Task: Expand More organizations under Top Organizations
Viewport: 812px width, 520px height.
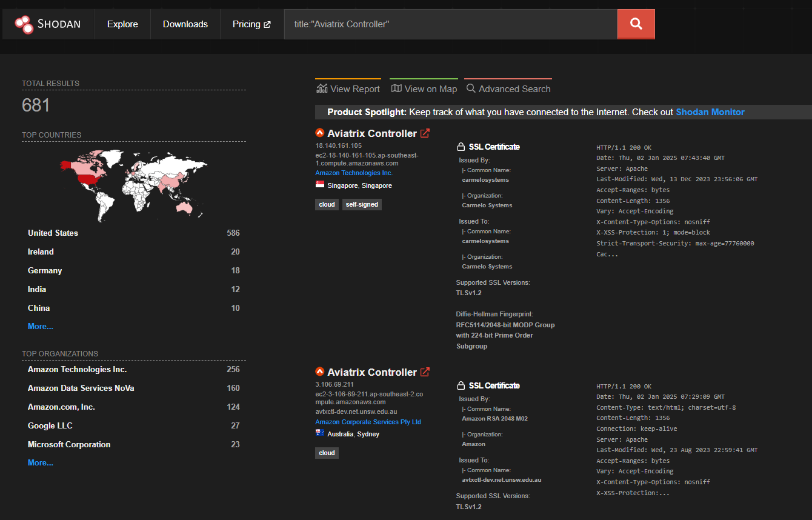Action: [40, 462]
